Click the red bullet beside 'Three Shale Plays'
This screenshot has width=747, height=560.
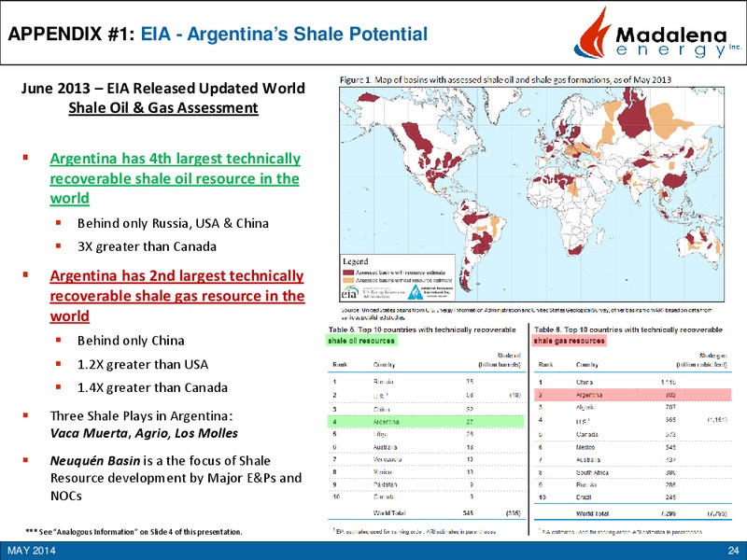(25, 415)
